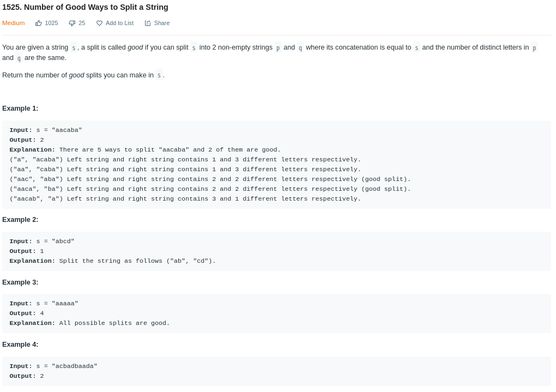Click the thumbs-down dislike icon

pos(72,23)
